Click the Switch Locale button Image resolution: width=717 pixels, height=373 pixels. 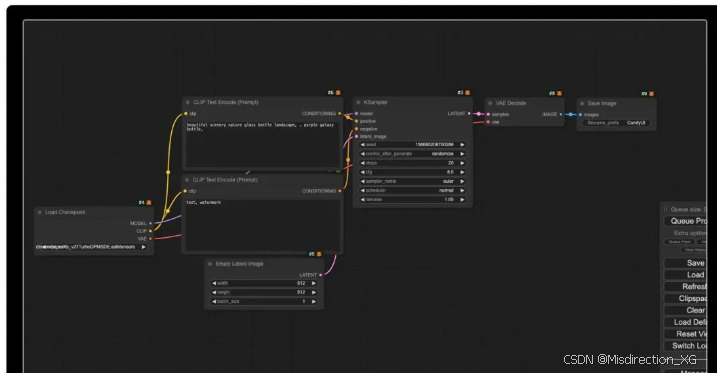[x=685, y=346]
